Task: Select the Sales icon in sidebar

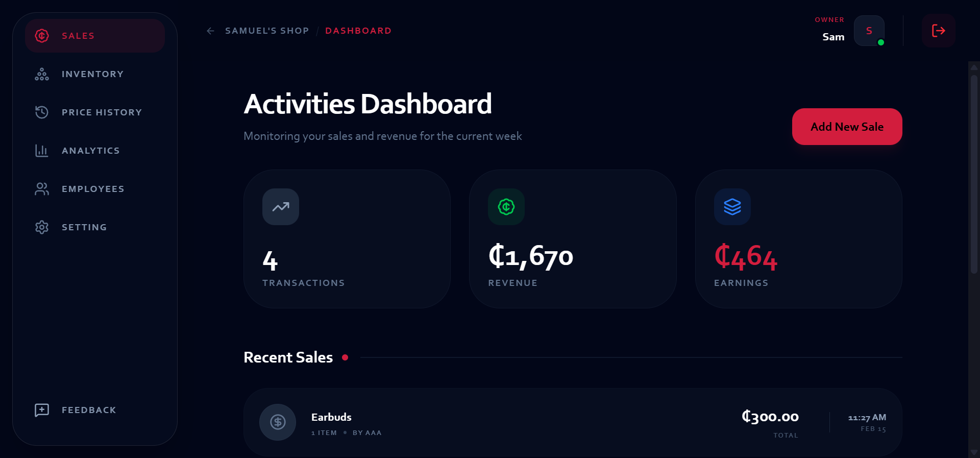Action: coord(41,36)
